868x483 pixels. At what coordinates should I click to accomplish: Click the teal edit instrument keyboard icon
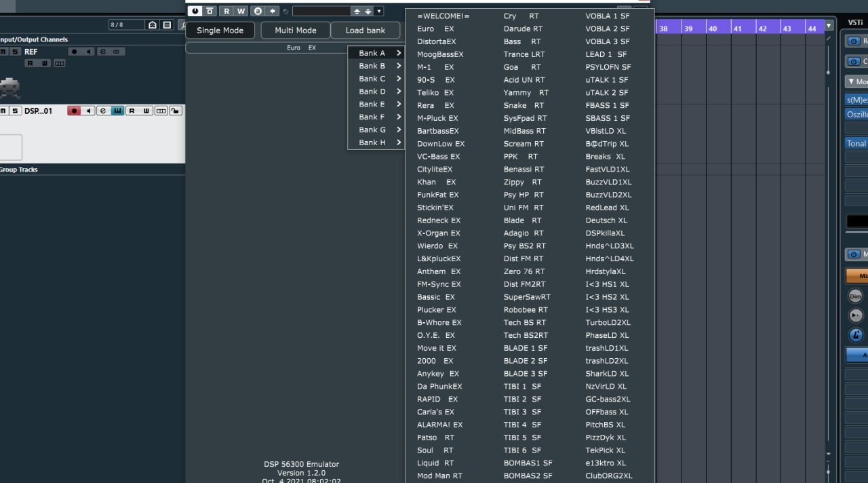(x=117, y=111)
